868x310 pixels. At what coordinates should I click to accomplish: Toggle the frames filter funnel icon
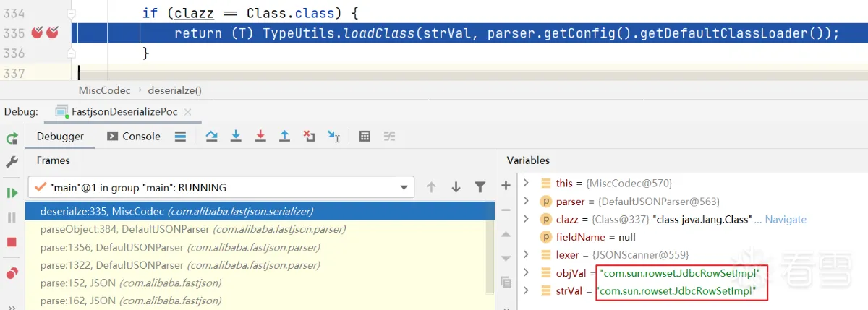click(x=480, y=187)
